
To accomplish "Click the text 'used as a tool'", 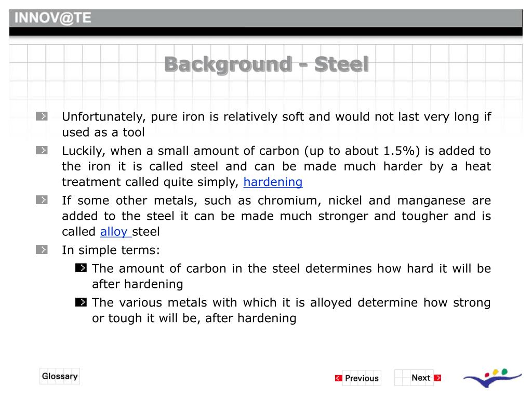I will [x=103, y=132].
